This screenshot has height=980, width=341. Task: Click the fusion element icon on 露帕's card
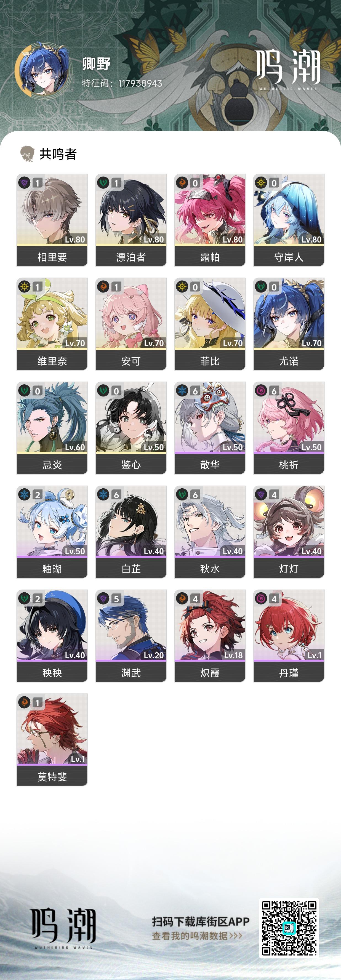[x=182, y=183]
